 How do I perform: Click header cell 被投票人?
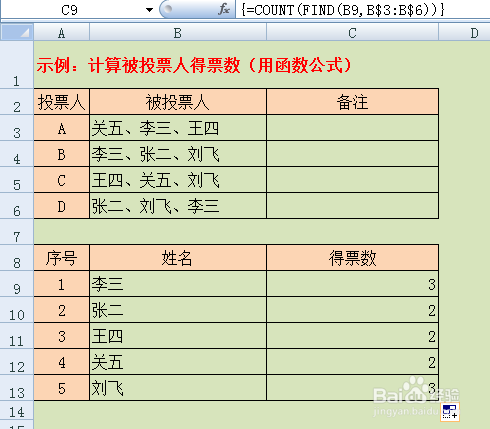pos(178,102)
